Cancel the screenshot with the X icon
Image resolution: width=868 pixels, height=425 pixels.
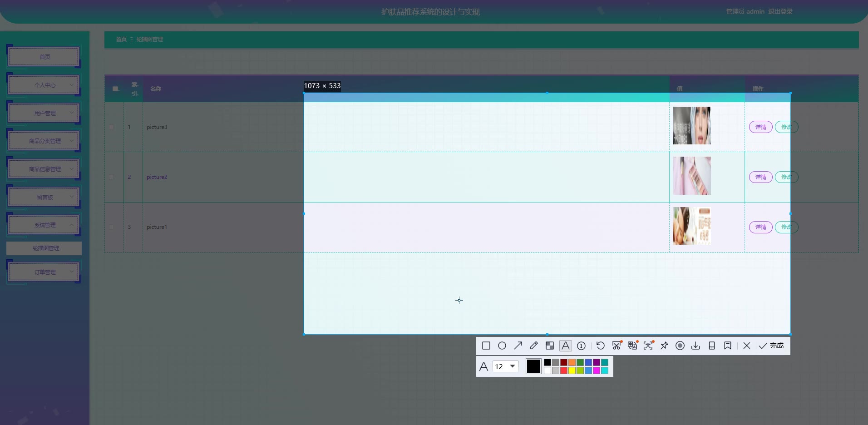(x=747, y=346)
